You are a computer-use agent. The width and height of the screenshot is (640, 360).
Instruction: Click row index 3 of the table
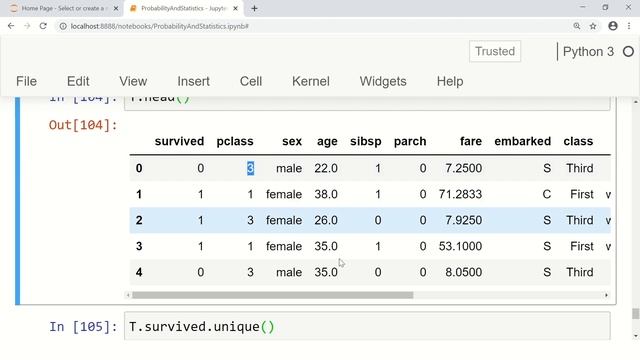139,246
